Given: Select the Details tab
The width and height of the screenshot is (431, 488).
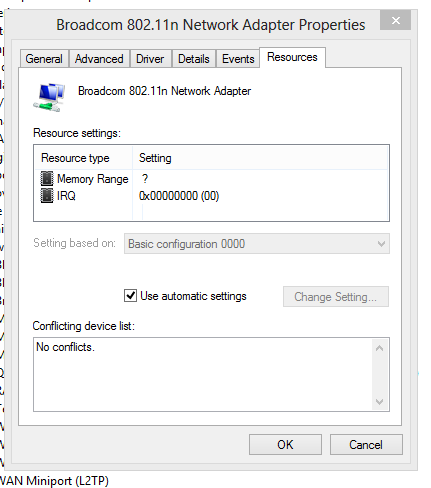Looking at the screenshot, I should (x=194, y=59).
